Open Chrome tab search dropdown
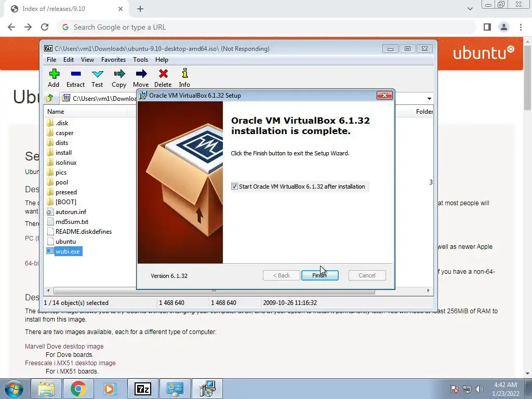The image size is (532, 399). pyautogui.click(x=470, y=9)
